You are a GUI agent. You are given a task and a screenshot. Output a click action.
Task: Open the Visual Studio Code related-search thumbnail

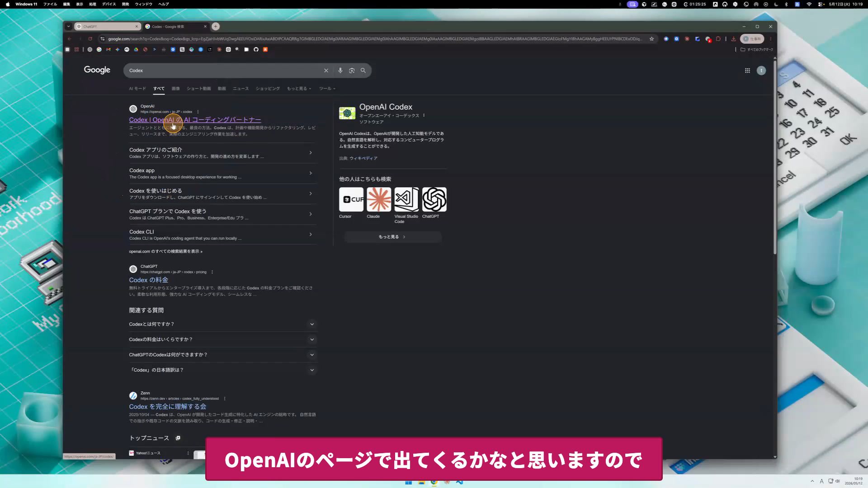(x=406, y=199)
